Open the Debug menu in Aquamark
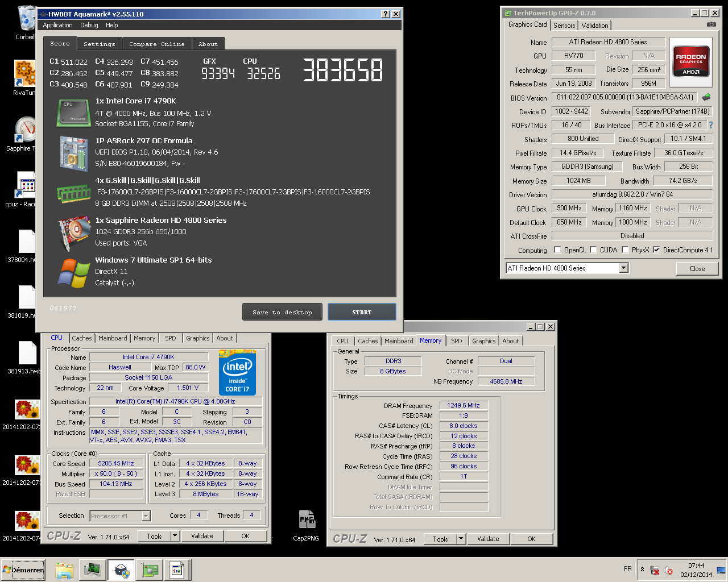The width and height of the screenshot is (728, 582). [x=89, y=25]
